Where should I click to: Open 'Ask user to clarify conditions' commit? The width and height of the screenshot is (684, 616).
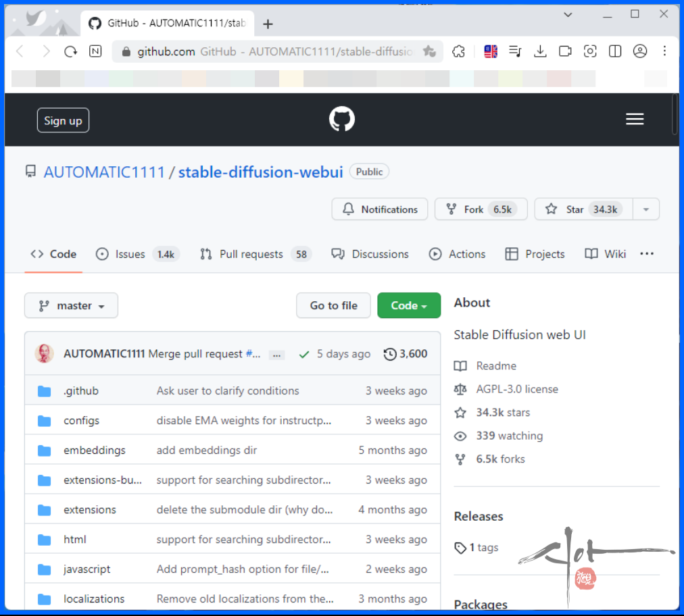(x=228, y=391)
